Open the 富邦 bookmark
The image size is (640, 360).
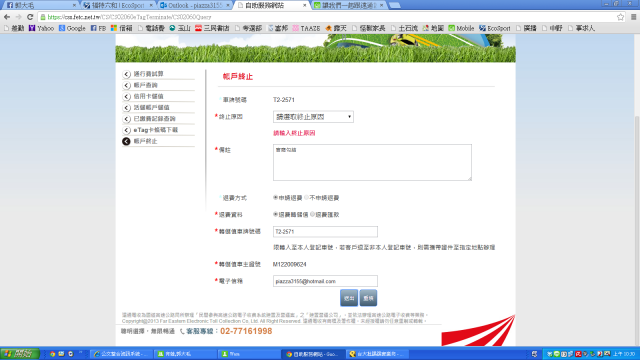(x=278, y=28)
